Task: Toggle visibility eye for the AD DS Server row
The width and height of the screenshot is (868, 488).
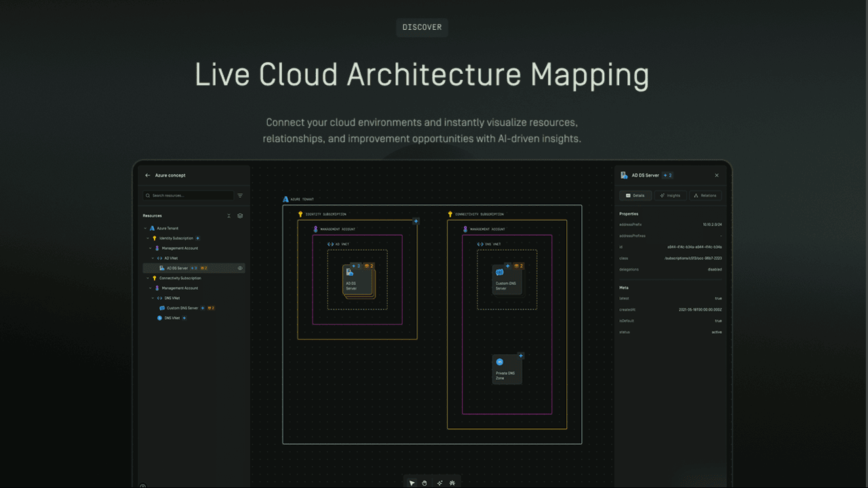Action: (240, 268)
